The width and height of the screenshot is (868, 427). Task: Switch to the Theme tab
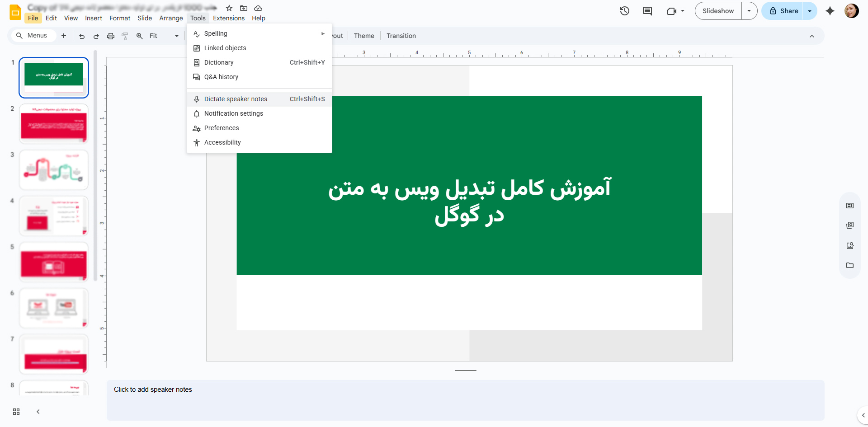(x=364, y=36)
